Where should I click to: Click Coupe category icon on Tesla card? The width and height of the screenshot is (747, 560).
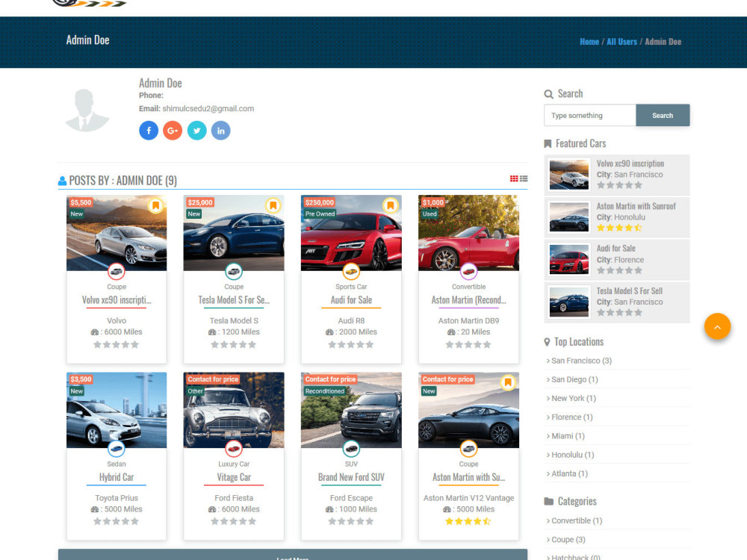(233, 272)
